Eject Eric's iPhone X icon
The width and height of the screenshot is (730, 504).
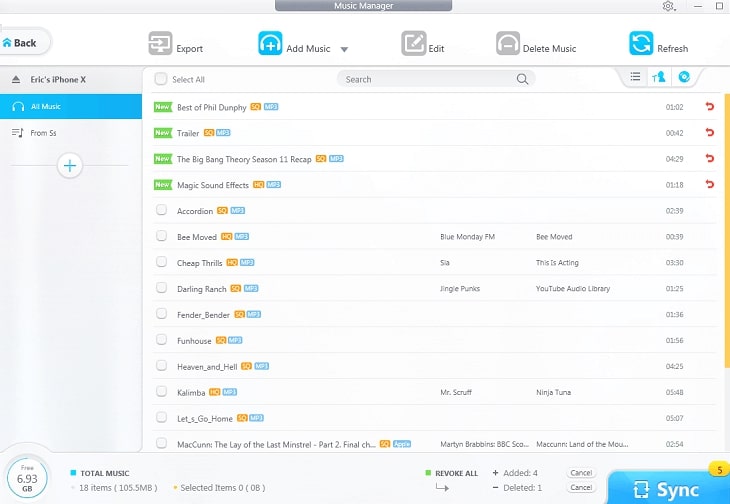click(16, 80)
